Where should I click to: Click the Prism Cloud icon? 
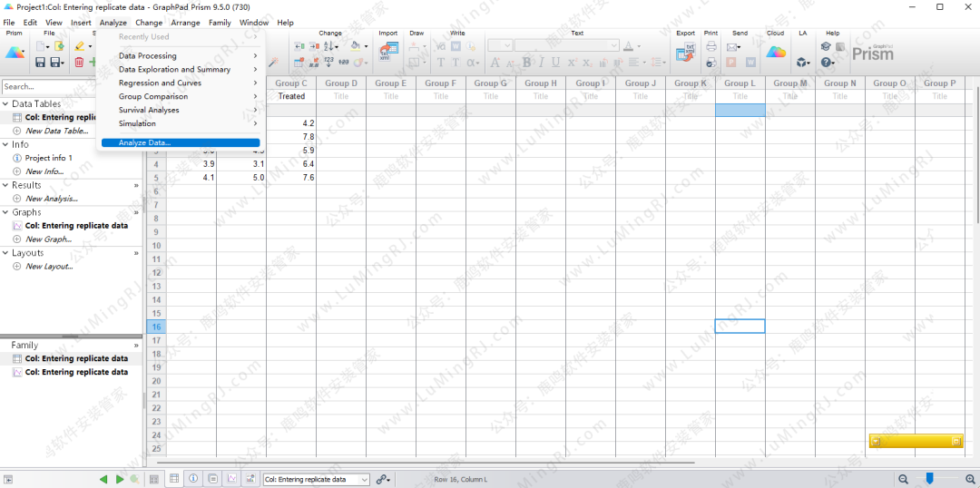click(x=776, y=52)
